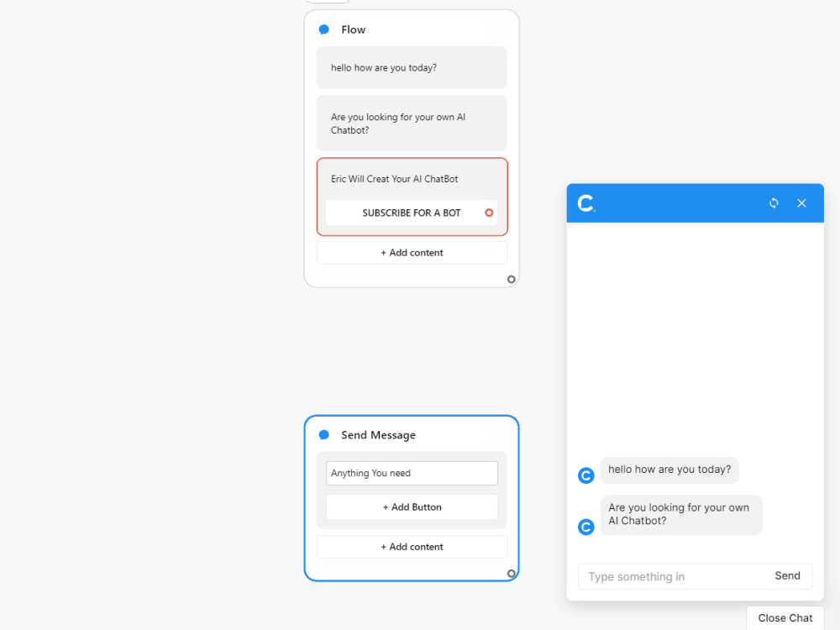This screenshot has width=840, height=630.
Task: Select the hello how are you today flow bubble
Action: click(411, 67)
